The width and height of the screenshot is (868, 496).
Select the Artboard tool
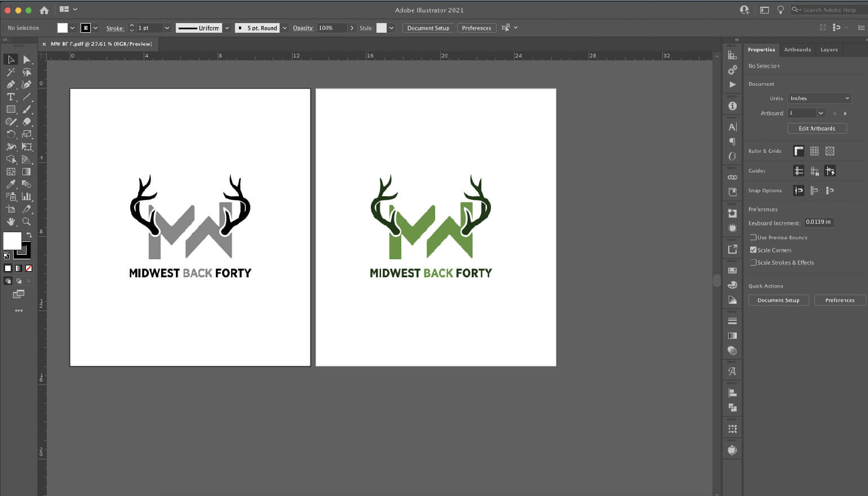click(x=11, y=209)
